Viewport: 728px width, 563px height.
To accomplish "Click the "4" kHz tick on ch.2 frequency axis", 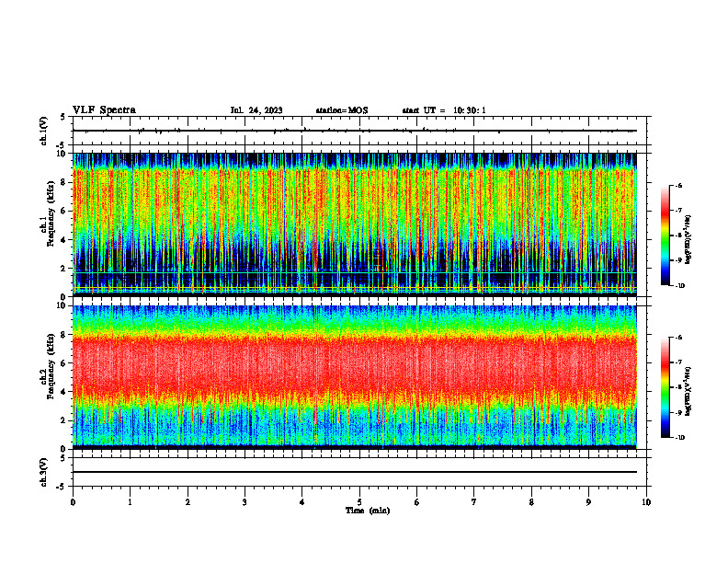I will pos(65,392).
